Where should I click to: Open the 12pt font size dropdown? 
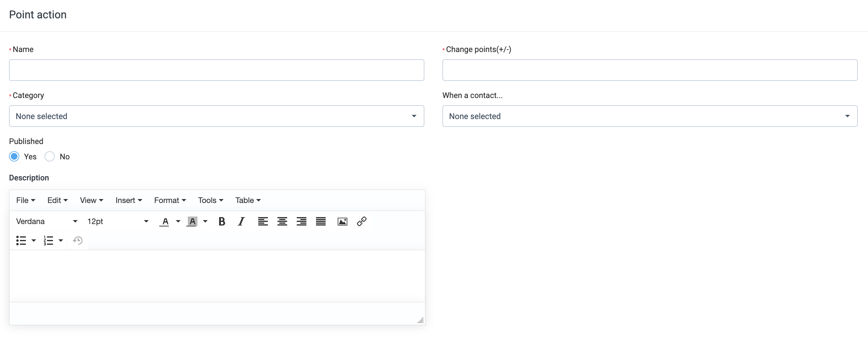tap(118, 222)
